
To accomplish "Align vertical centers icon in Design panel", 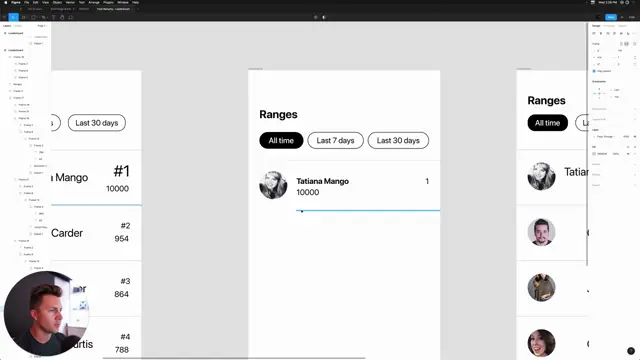I will tap(621, 33).
